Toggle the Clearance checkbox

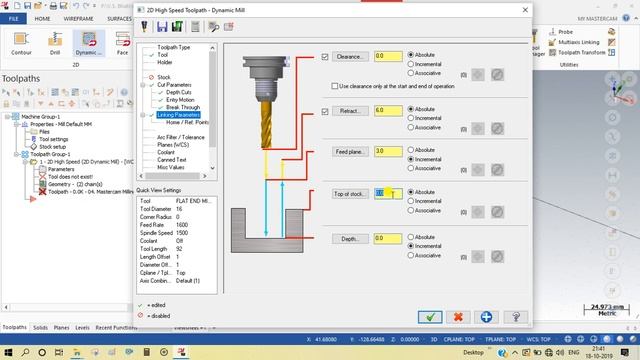click(x=325, y=57)
